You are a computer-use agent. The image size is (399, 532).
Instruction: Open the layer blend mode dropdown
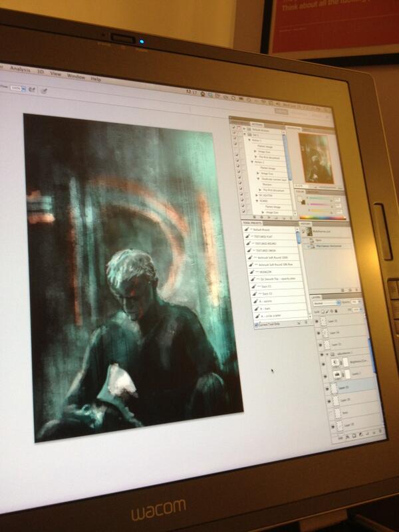pyautogui.click(x=327, y=303)
